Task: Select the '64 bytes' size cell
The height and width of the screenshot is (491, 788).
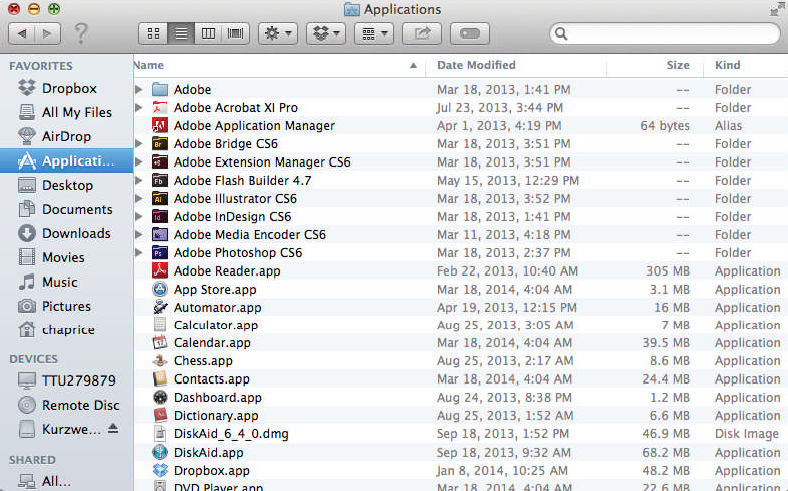Action: (x=665, y=126)
